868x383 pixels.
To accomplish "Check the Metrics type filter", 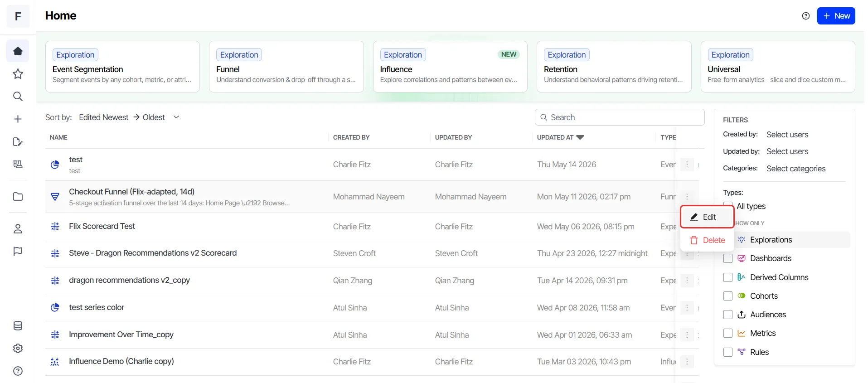I will coord(728,333).
